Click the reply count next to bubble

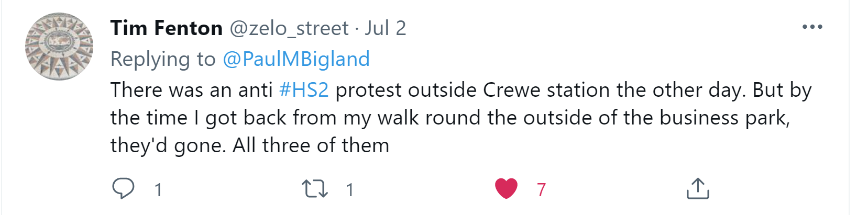(x=158, y=189)
